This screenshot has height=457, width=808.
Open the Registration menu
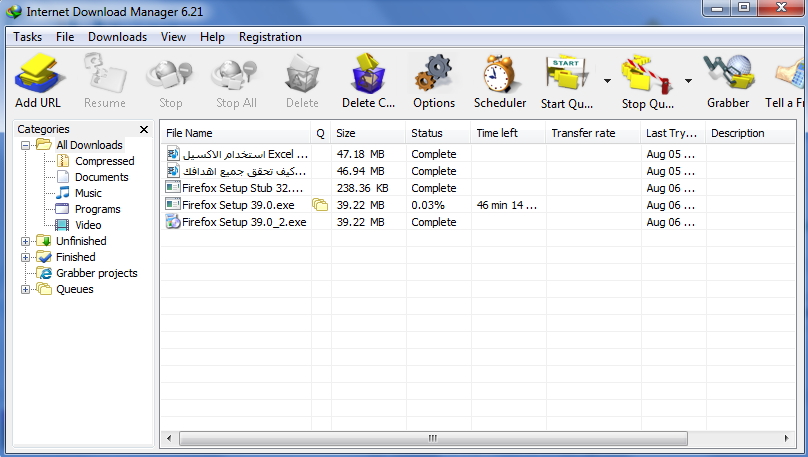pyautogui.click(x=270, y=37)
